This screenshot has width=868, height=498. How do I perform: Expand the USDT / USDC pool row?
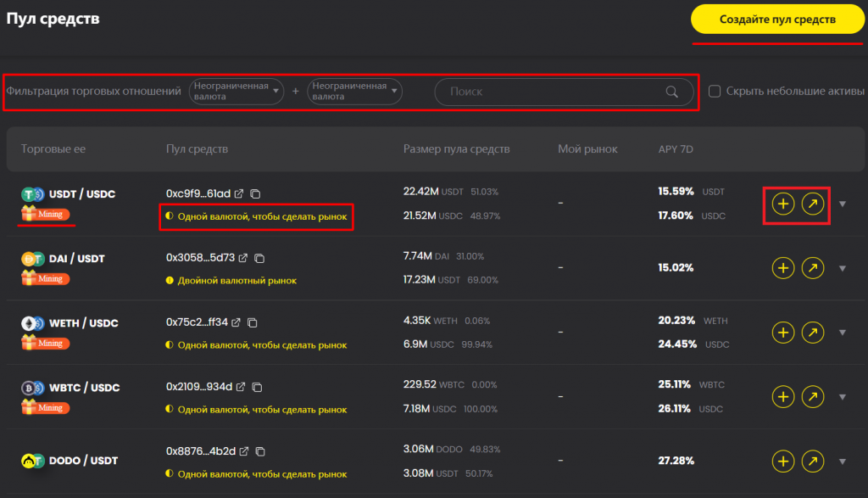[x=842, y=204]
